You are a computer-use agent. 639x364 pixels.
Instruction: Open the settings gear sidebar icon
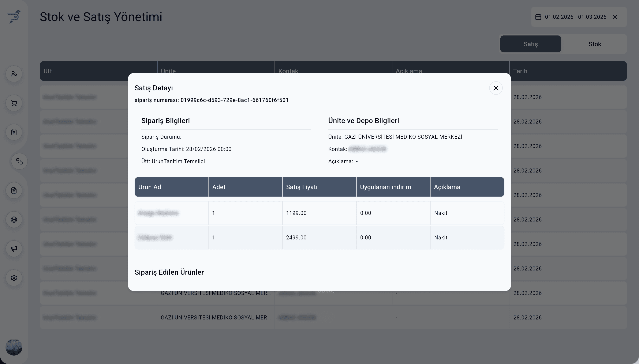[14, 278]
